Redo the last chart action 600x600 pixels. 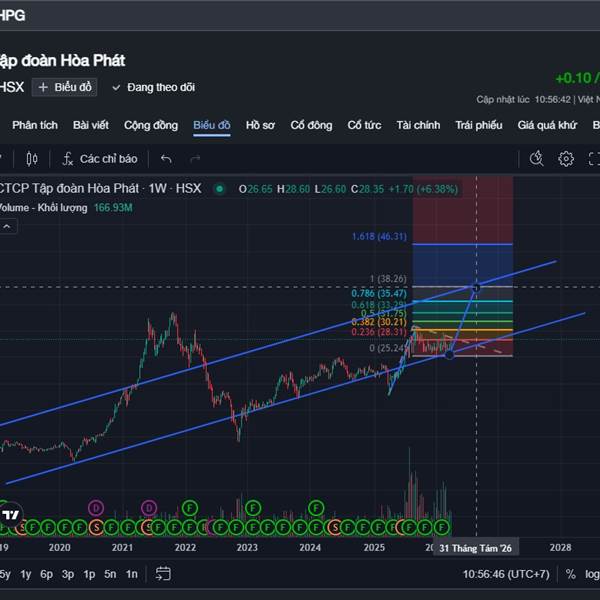pos(195,159)
